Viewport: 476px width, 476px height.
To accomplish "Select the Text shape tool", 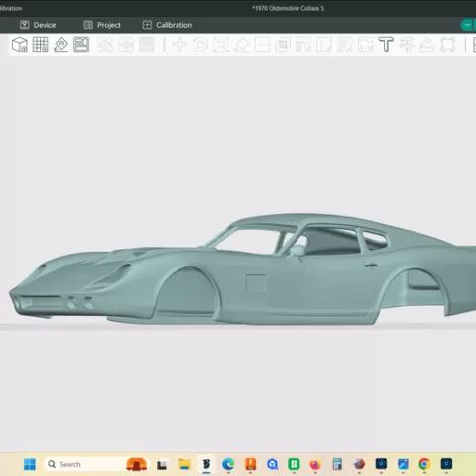I will (386, 45).
